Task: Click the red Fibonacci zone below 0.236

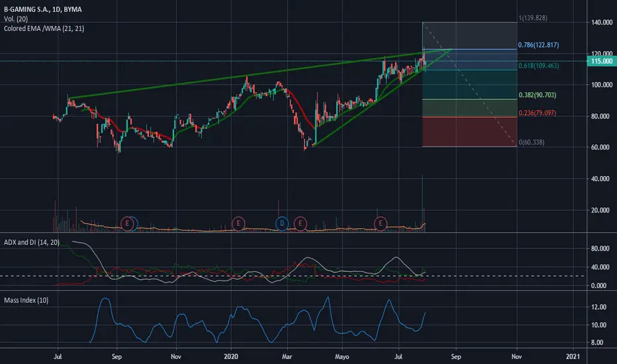Action: click(469, 132)
